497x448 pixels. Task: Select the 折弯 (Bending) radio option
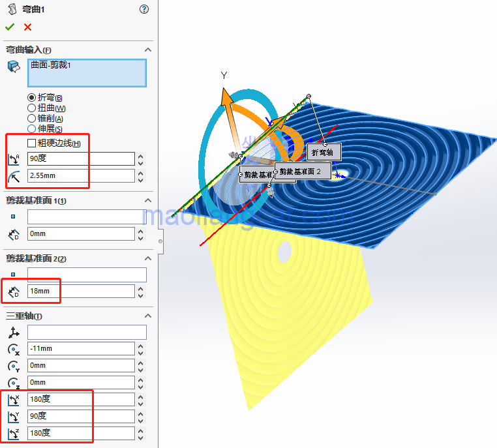31,98
